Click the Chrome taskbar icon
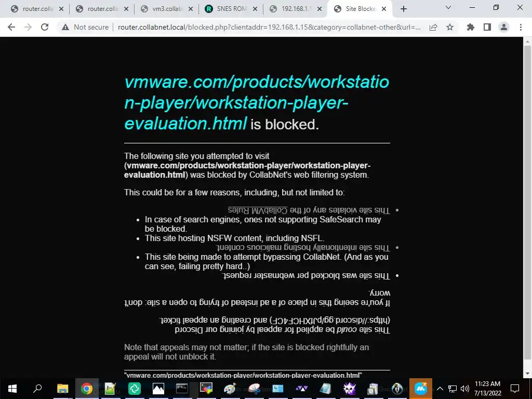Image resolution: width=532 pixels, height=399 pixels. point(87,389)
